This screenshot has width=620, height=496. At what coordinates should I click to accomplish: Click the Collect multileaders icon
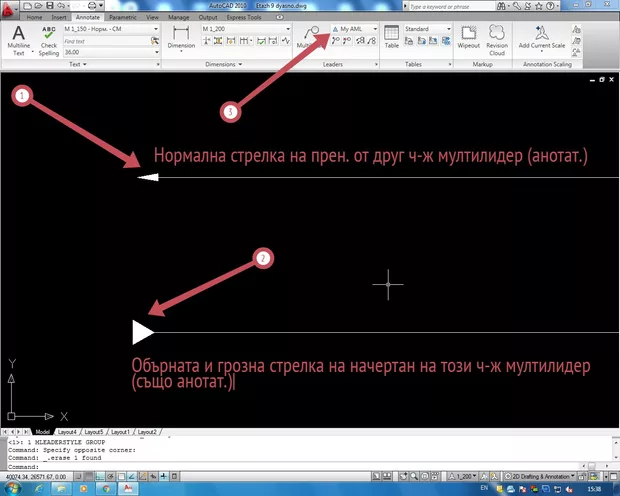(x=371, y=41)
